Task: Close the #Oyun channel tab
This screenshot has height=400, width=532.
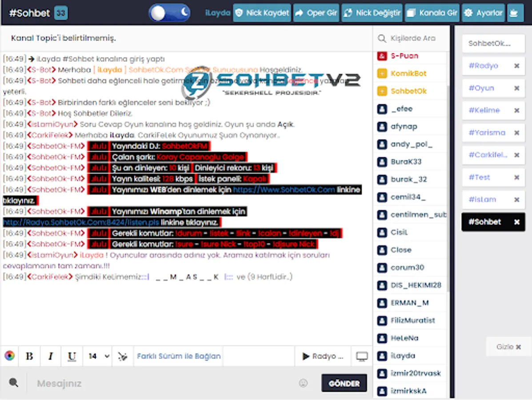Action: (516, 88)
